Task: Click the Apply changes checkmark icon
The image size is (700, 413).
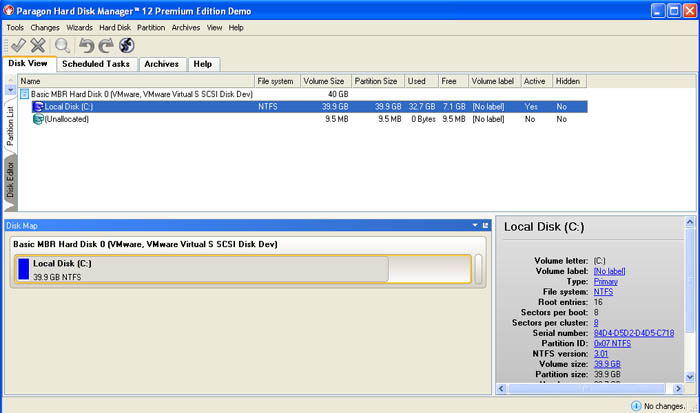Action: point(18,45)
